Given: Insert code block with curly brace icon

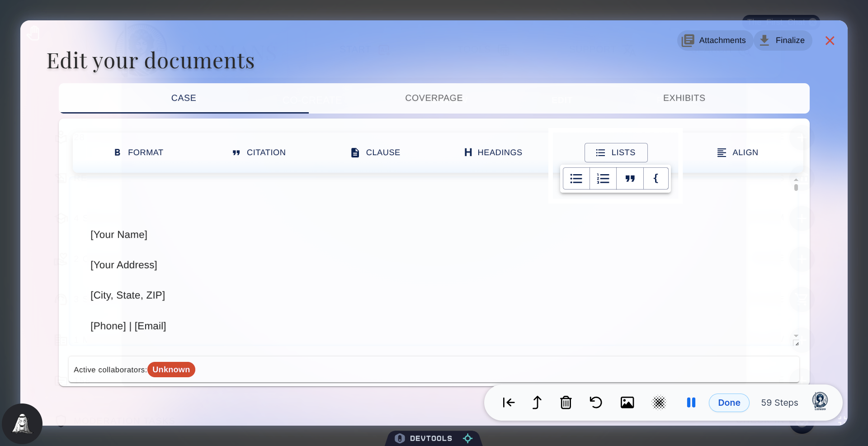Looking at the screenshot, I should click(656, 179).
